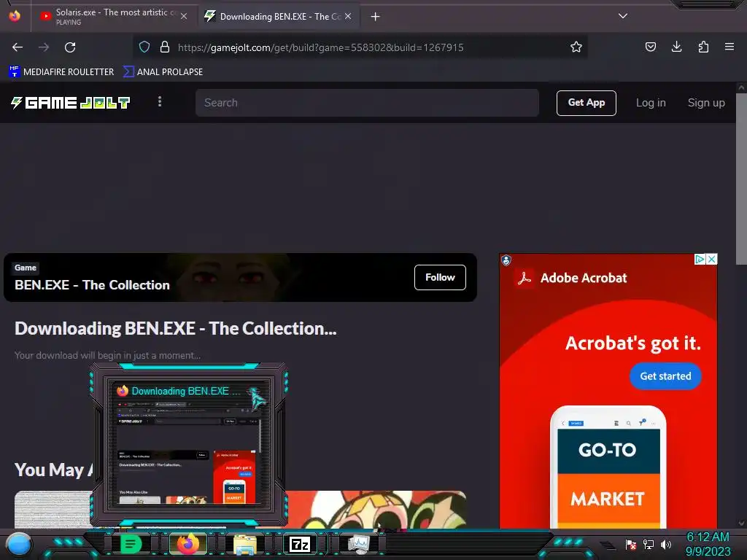This screenshot has width=747, height=560.
Task: Open 7-Zip from the taskbar
Action: pos(300,544)
